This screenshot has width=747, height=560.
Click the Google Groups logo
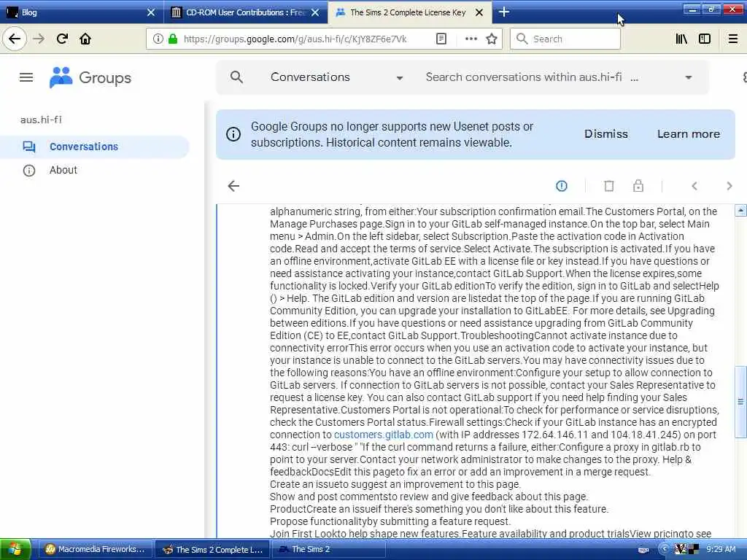pos(90,77)
